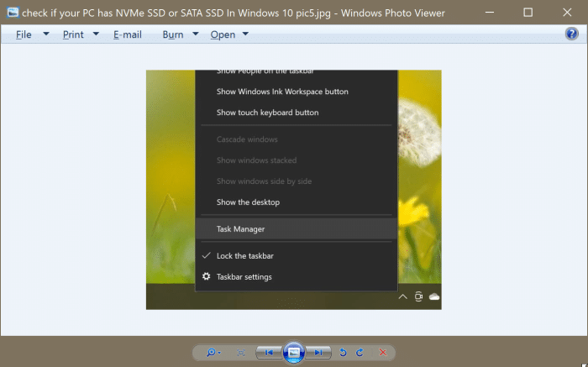Viewport: 588px width, 367px height.
Task: Play the slide show
Action: coord(294,353)
